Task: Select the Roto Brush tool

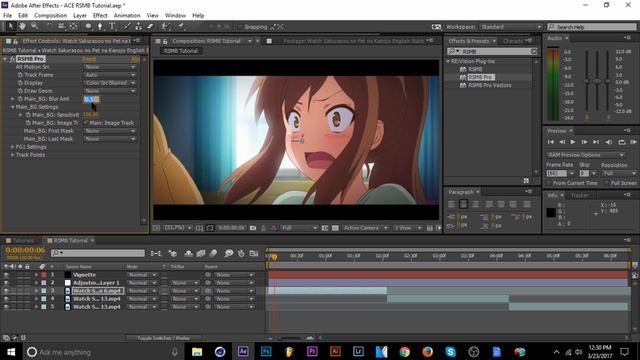Action: point(165,27)
